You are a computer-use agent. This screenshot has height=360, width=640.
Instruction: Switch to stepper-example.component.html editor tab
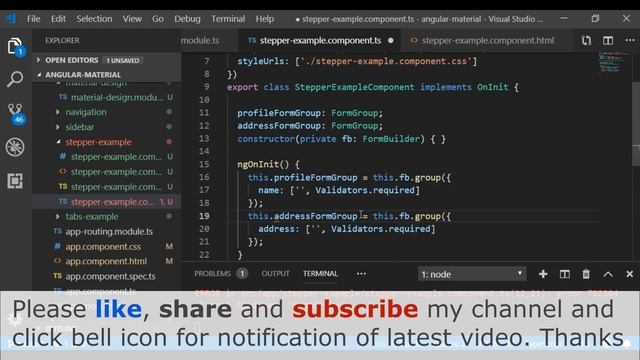click(x=488, y=40)
